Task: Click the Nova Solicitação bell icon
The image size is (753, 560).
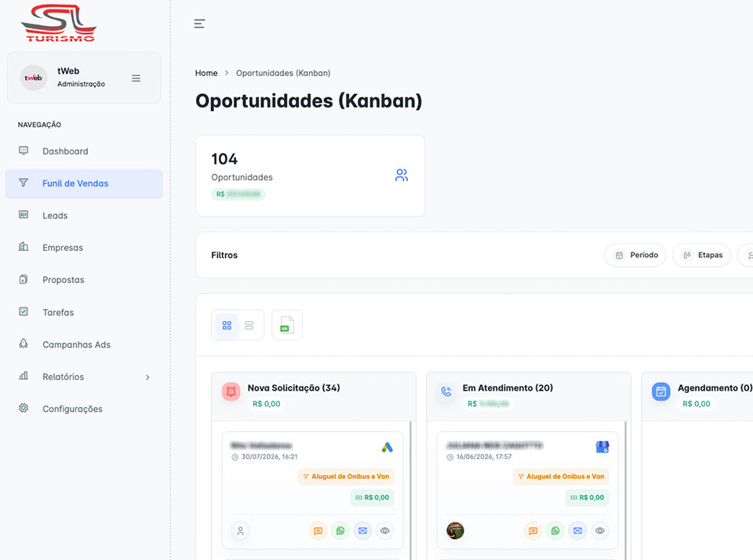Action: [x=231, y=391]
